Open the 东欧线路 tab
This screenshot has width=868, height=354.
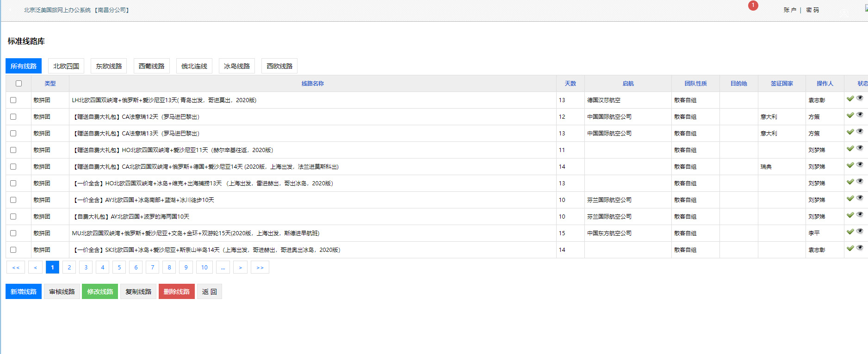pos(109,66)
